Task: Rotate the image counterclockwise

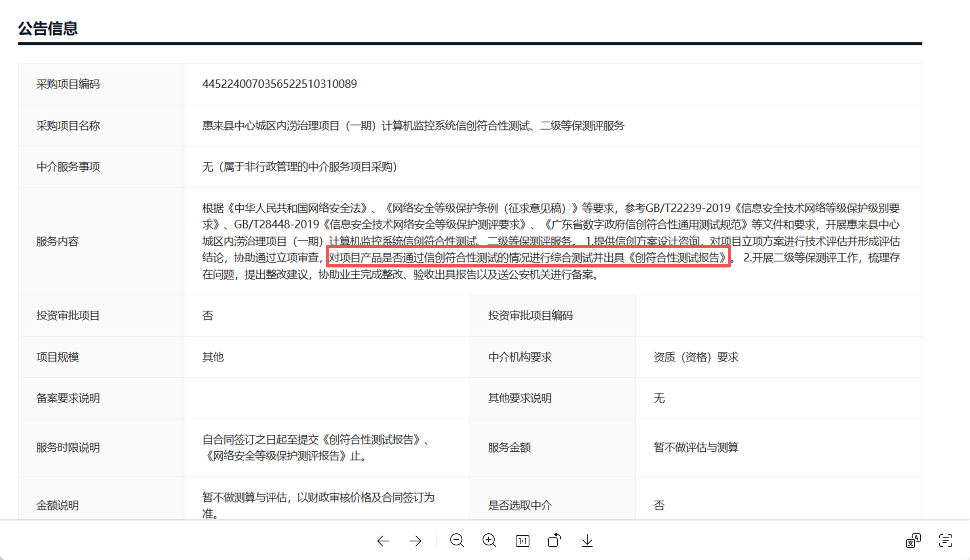Action: coord(555,540)
